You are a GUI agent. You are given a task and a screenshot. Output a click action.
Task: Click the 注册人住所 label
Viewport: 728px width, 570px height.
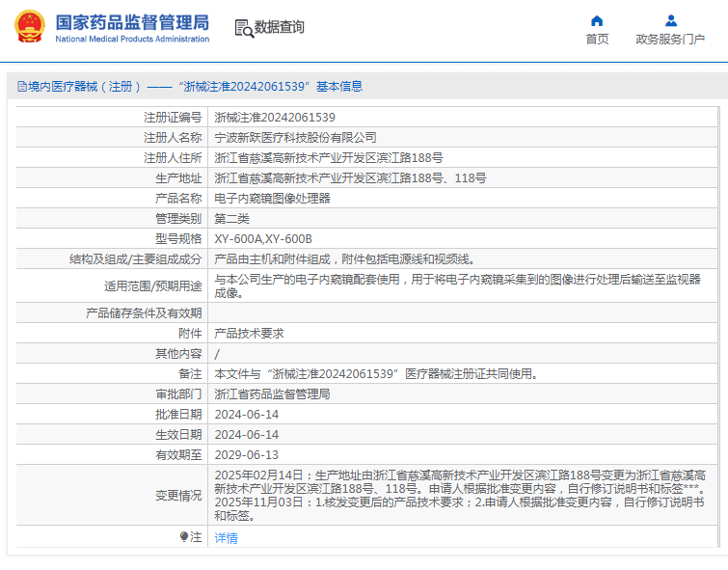tap(173, 158)
